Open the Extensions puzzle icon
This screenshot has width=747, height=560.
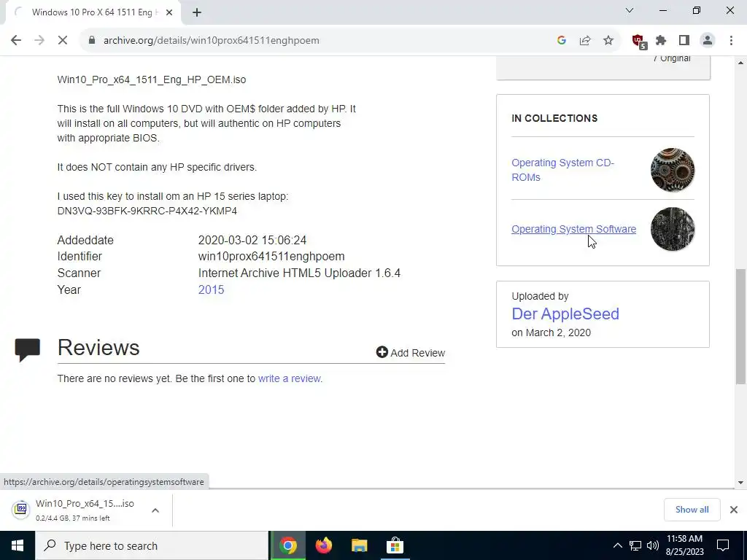pos(661,41)
